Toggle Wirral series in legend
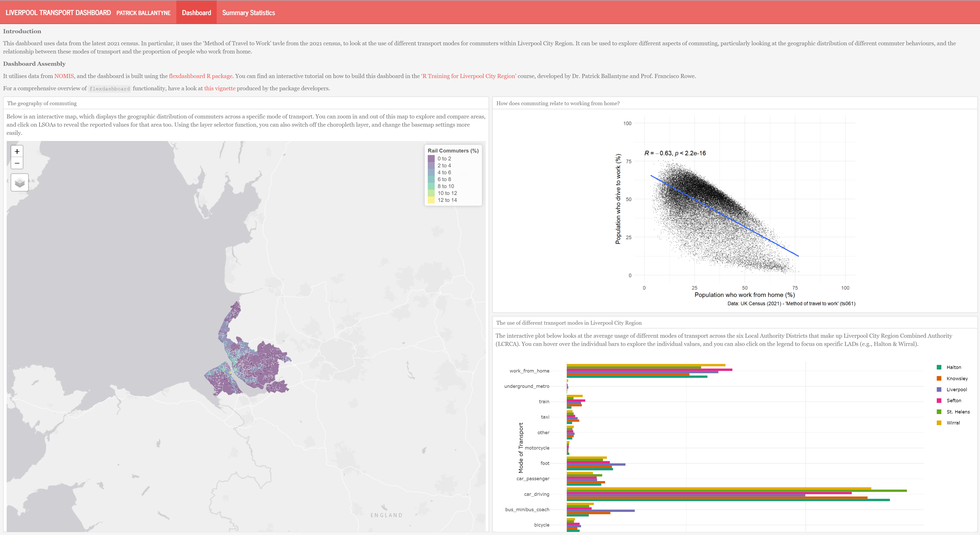 click(953, 423)
